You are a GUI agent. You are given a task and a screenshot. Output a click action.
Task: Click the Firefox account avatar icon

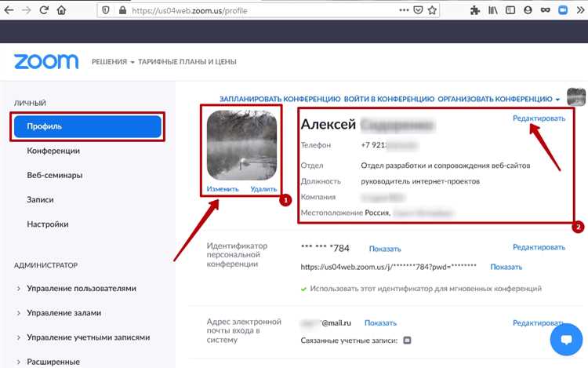(528, 10)
